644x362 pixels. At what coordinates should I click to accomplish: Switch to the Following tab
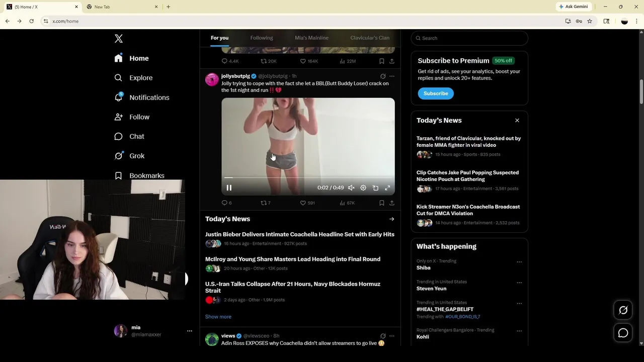click(x=262, y=38)
